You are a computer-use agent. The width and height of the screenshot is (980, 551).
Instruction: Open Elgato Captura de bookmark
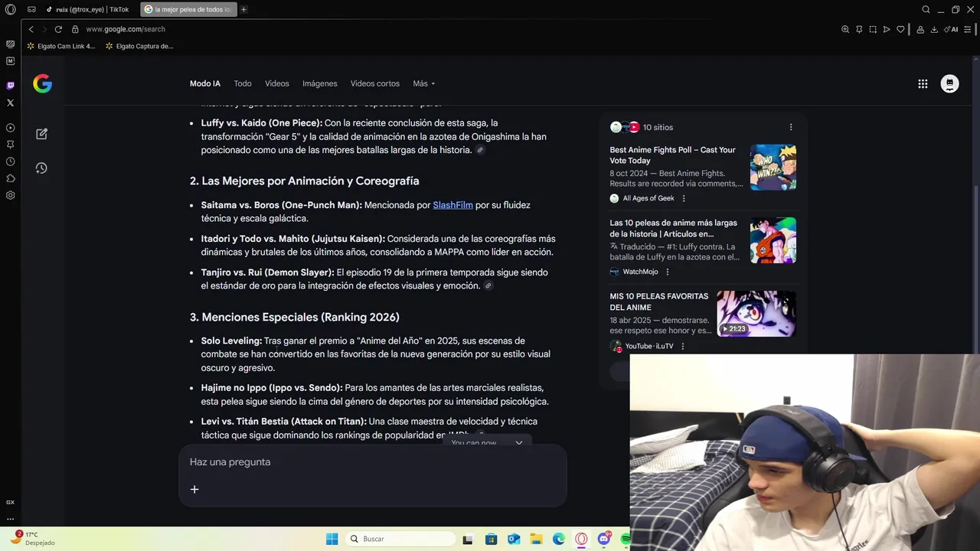[x=139, y=46]
